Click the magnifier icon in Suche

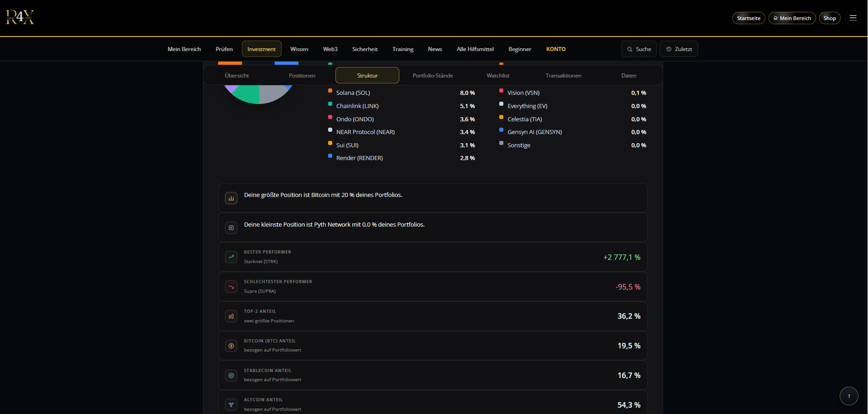click(630, 49)
